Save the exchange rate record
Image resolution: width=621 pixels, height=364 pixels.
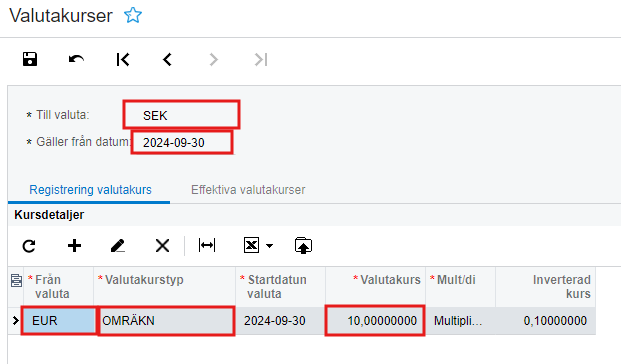tap(30, 59)
